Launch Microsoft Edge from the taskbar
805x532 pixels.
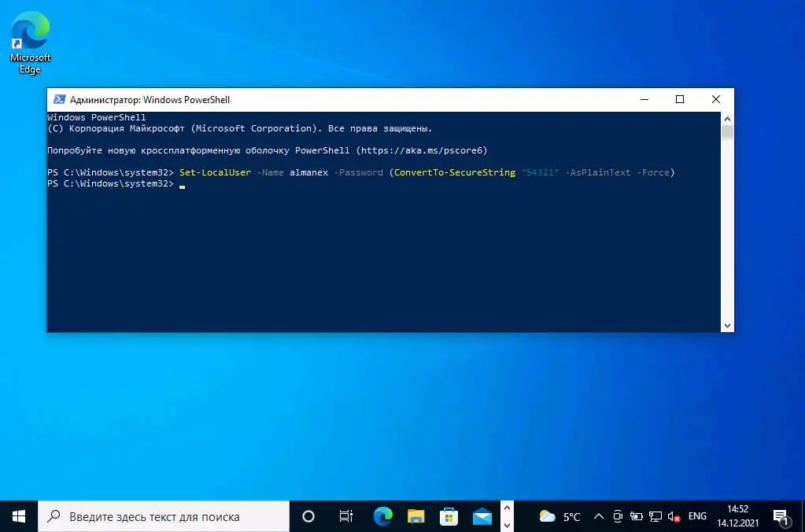pyautogui.click(x=383, y=516)
